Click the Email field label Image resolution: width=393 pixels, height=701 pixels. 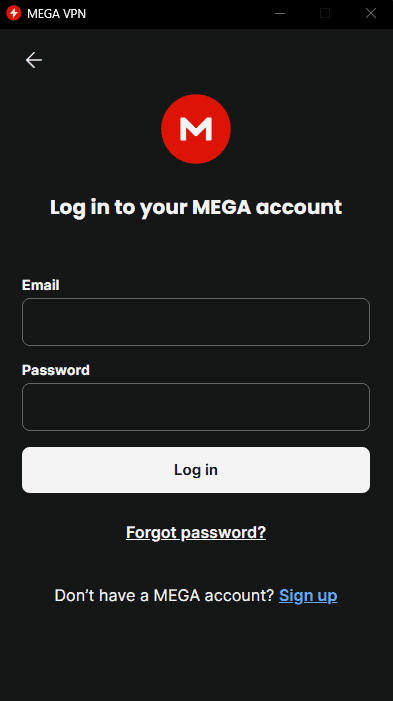[x=41, y=285]
